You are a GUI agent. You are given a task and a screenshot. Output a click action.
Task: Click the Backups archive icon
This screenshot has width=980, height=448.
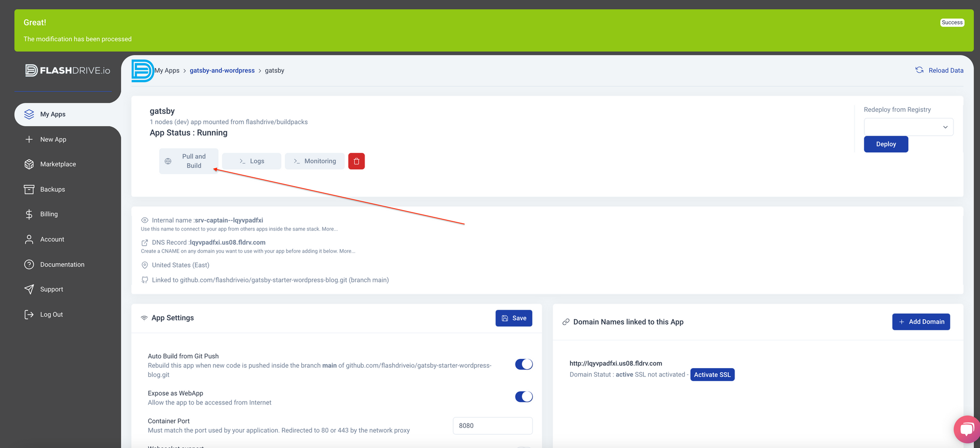(x=29, y=189)
